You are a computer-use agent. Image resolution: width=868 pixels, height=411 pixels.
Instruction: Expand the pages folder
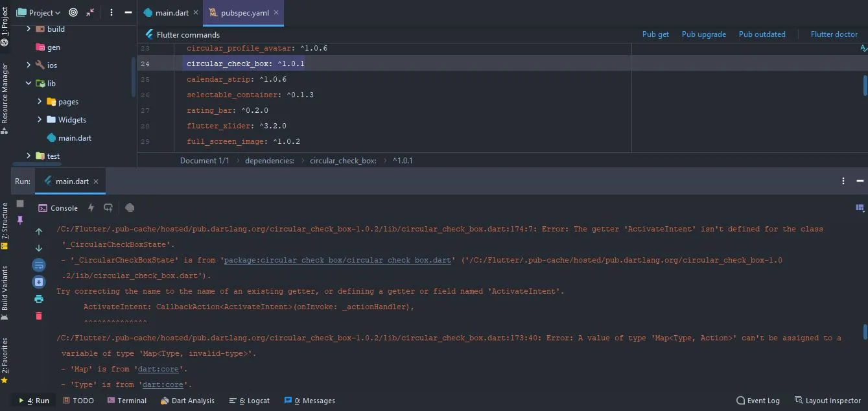pyautogui.click(x=40, y=102)
